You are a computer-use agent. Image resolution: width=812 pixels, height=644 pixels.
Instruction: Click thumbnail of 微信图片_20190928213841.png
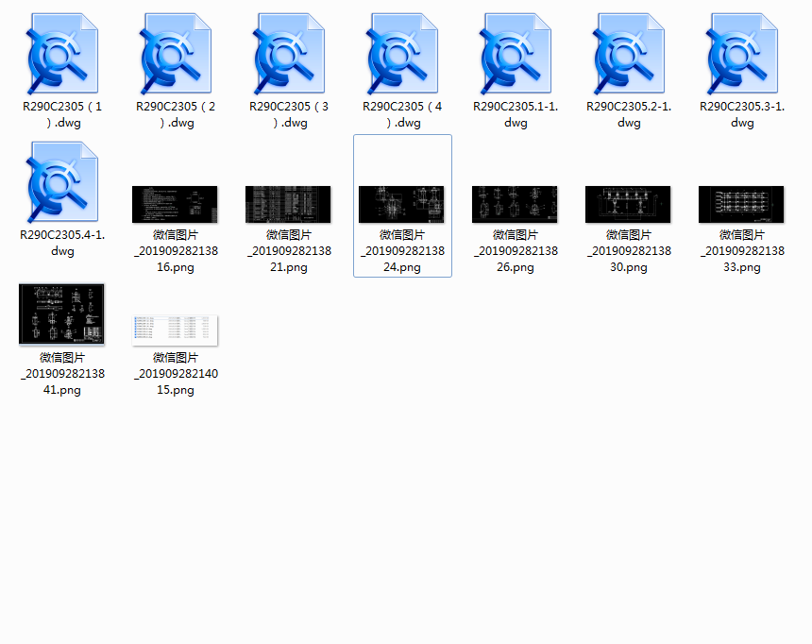pyautogui.click(x=61, y=314)
